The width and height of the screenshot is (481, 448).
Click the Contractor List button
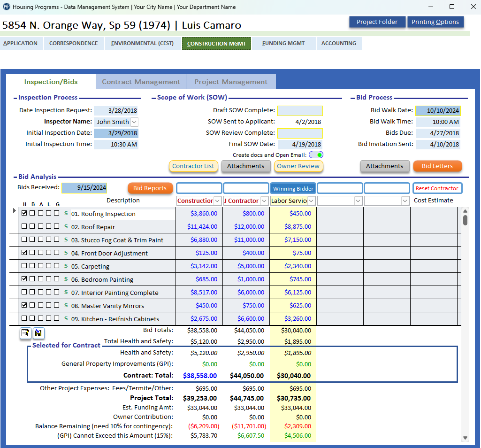pos(193,166)
